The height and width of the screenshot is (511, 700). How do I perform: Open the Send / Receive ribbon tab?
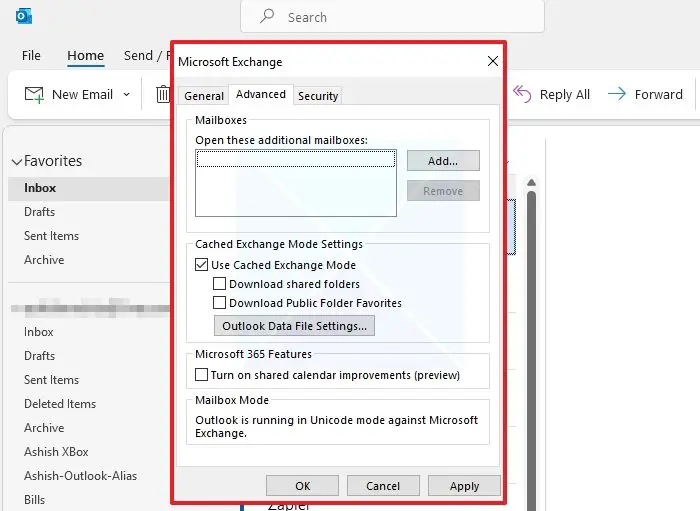click(x=146, y=55)
